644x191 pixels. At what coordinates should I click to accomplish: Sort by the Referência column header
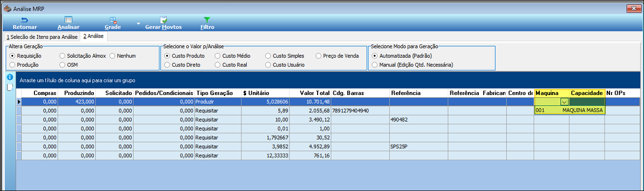[x=419, y=93]
